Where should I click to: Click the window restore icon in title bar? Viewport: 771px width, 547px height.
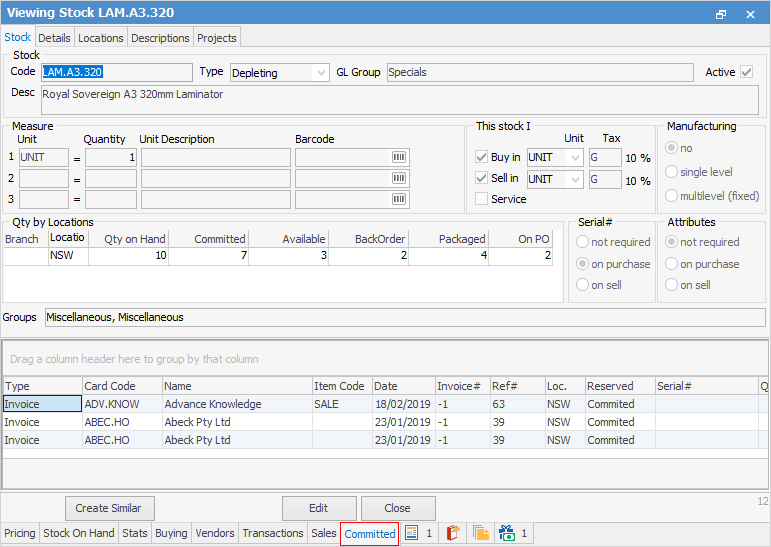pos(721,15)
